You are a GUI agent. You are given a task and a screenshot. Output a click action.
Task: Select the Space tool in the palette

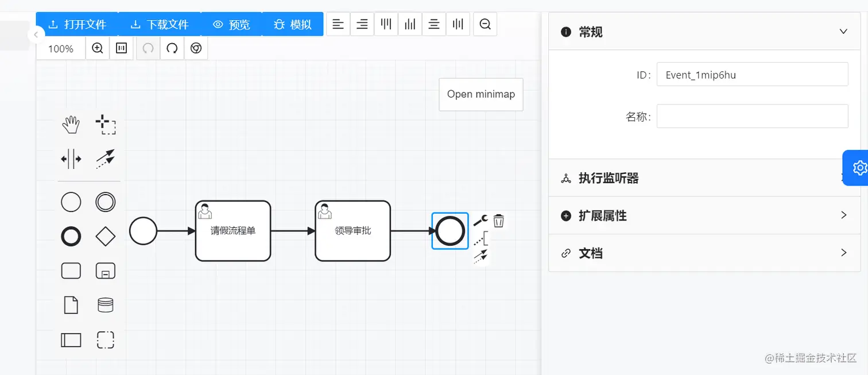[x=71, y=159]
